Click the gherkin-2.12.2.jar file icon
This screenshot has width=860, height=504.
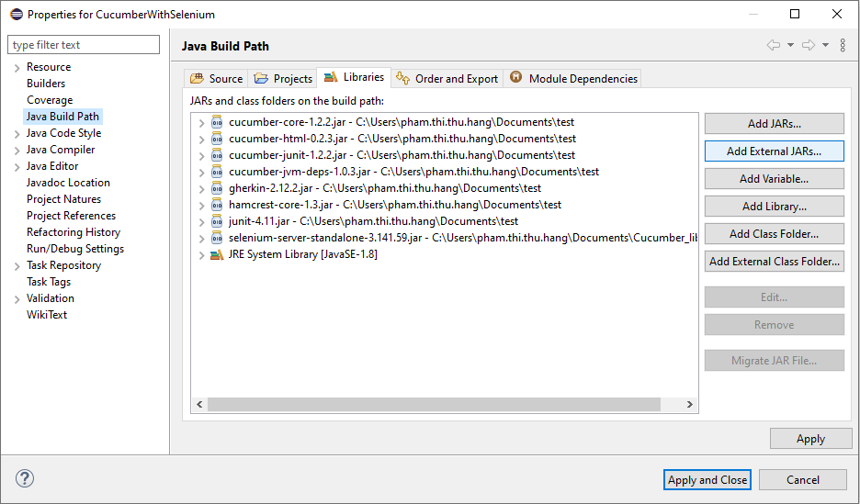(x=217, y=188)
